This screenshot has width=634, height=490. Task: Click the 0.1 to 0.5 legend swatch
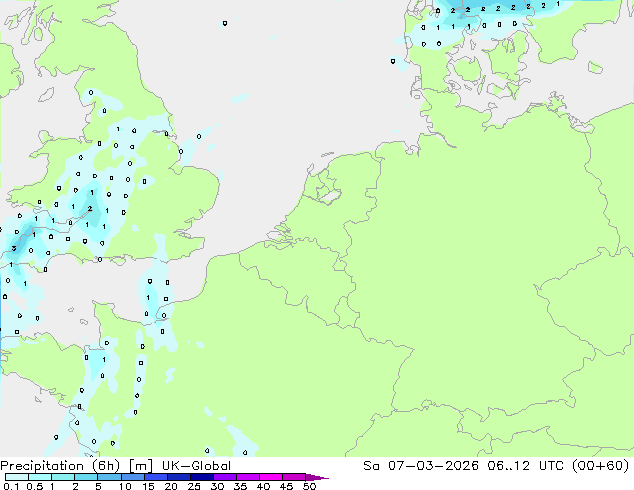[17, 477]
